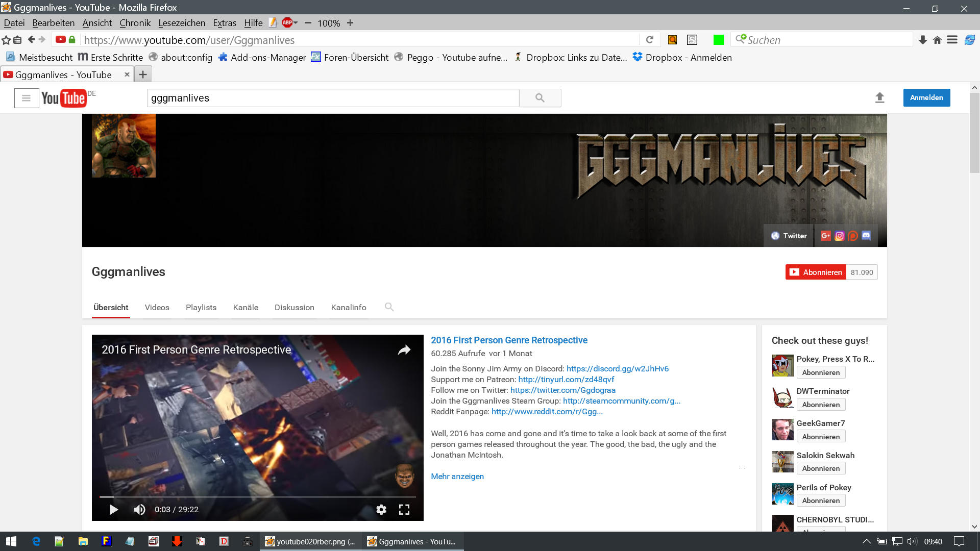Screen dimensions: 980x551
Task: Click the YouTube upload arrow icon
Action: point(879,97)
